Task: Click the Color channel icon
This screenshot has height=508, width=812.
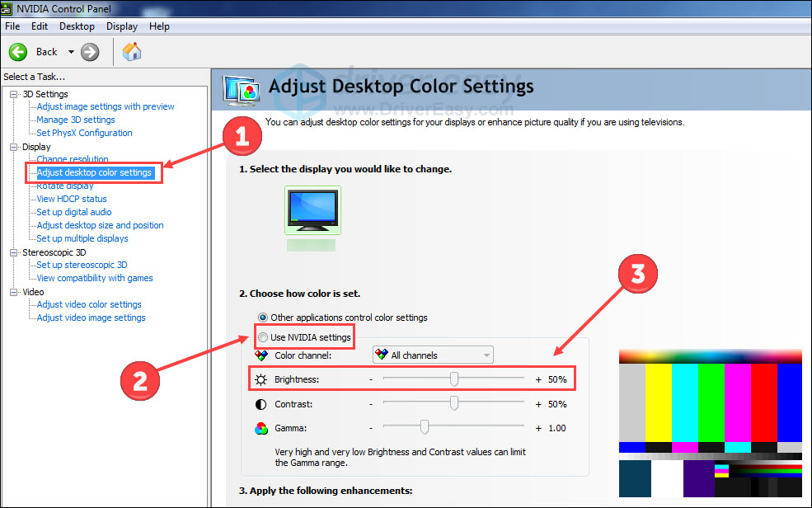Action: pyautogui.click(x=260, y=355)
